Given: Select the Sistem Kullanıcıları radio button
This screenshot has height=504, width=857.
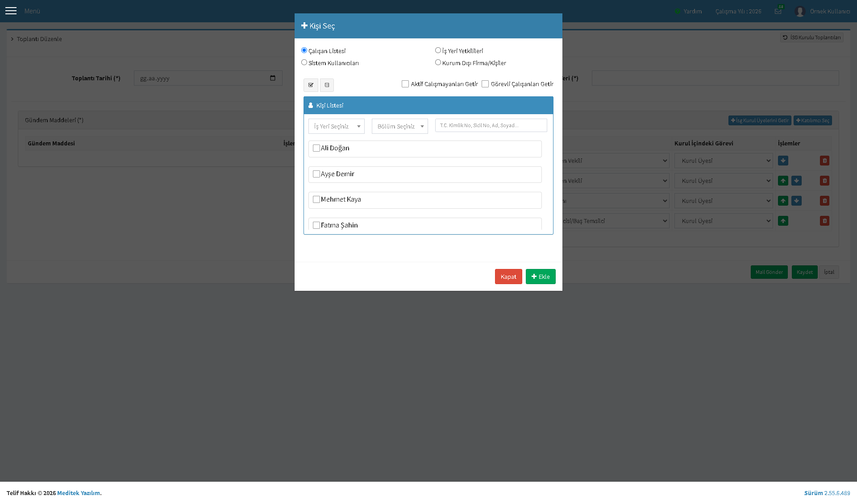Looking at the screenshot, I should [x=304, y=62].
